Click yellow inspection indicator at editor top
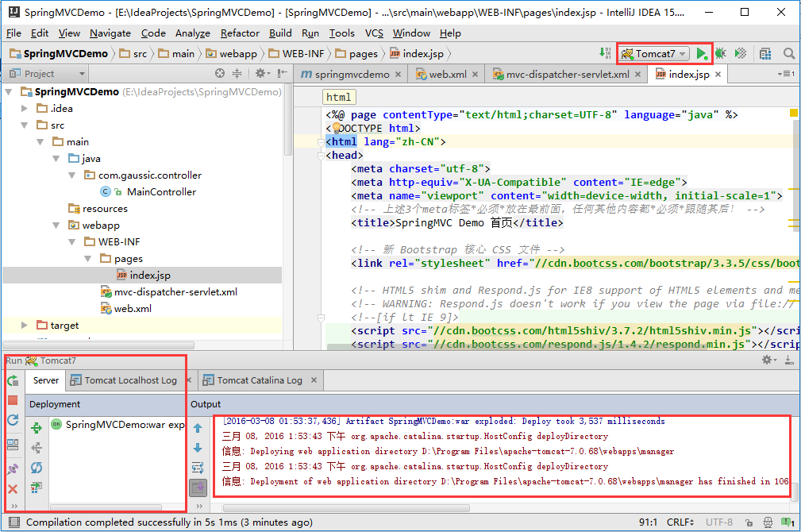The height and width of the screenshot is (532, 801). [x=793, y=113]
